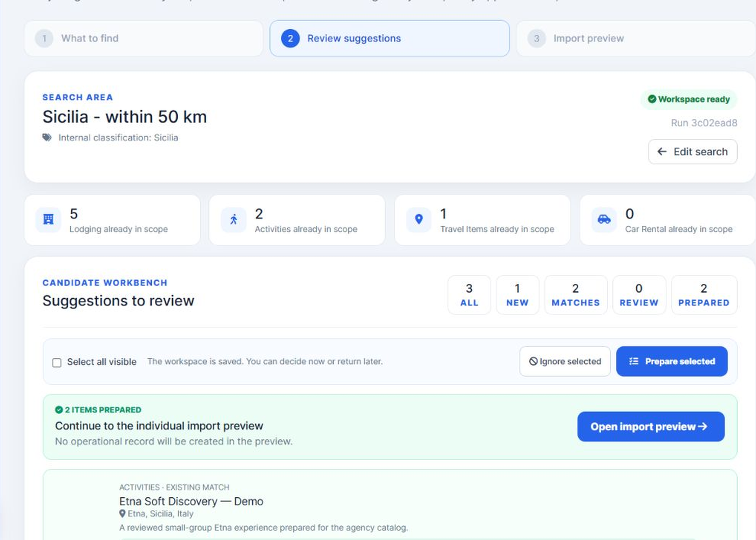Click the green Workspace ready check icon
The width and height of the screenshot is (756, 540).
tap(652, 99)
